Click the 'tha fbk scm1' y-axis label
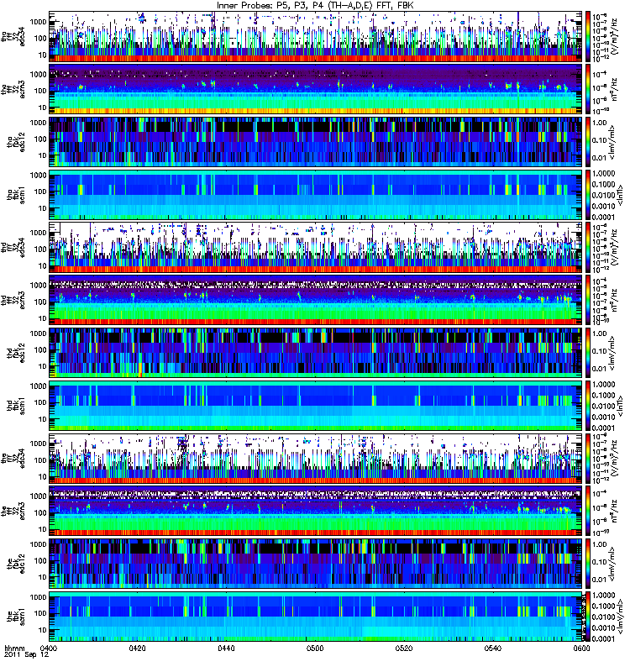Viewport: 630px width, 672px height. 16,195
